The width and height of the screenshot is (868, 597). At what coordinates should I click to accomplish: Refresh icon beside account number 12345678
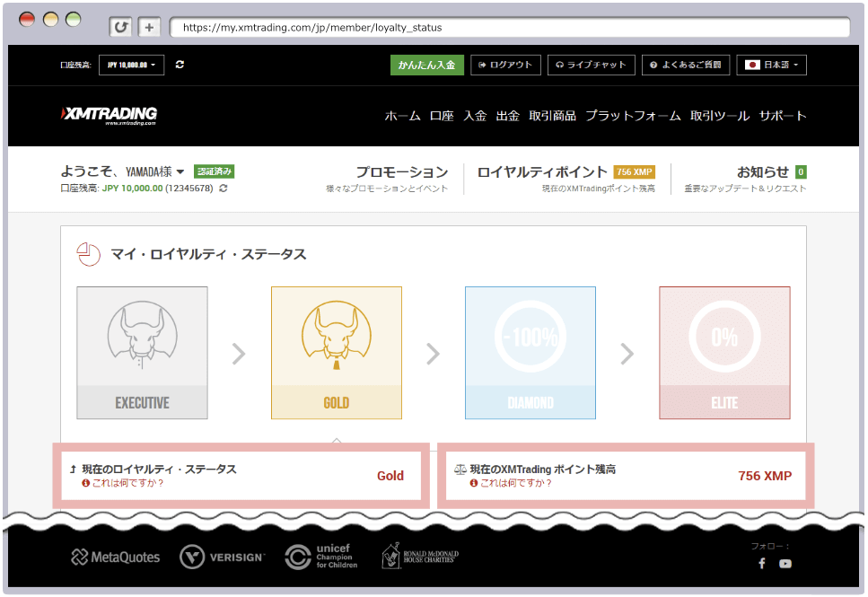(x=224, y=189)
